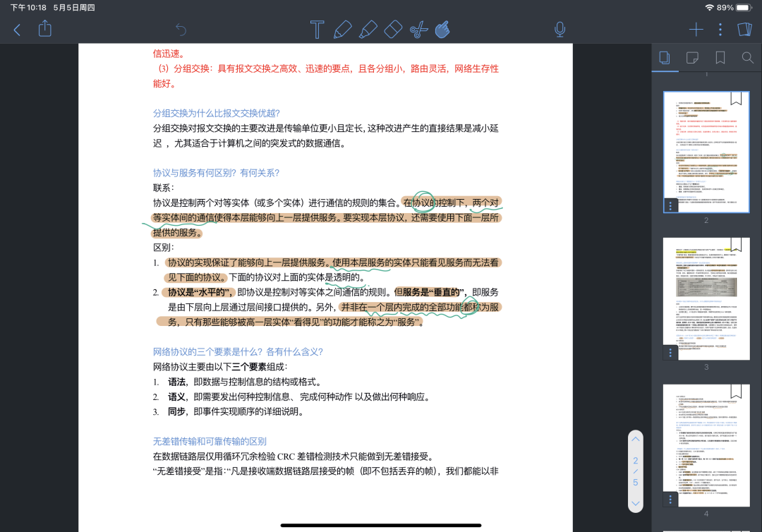Toggle bookmark on page 2 thumbnail
Image resolution: width=762 pixels, height=532 pixels.
click(x=736, y=99)
